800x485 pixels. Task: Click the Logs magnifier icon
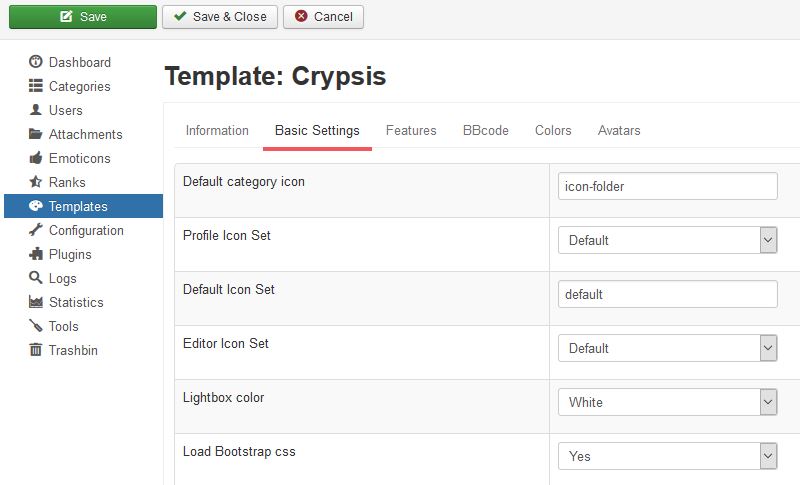pos(36,278)
